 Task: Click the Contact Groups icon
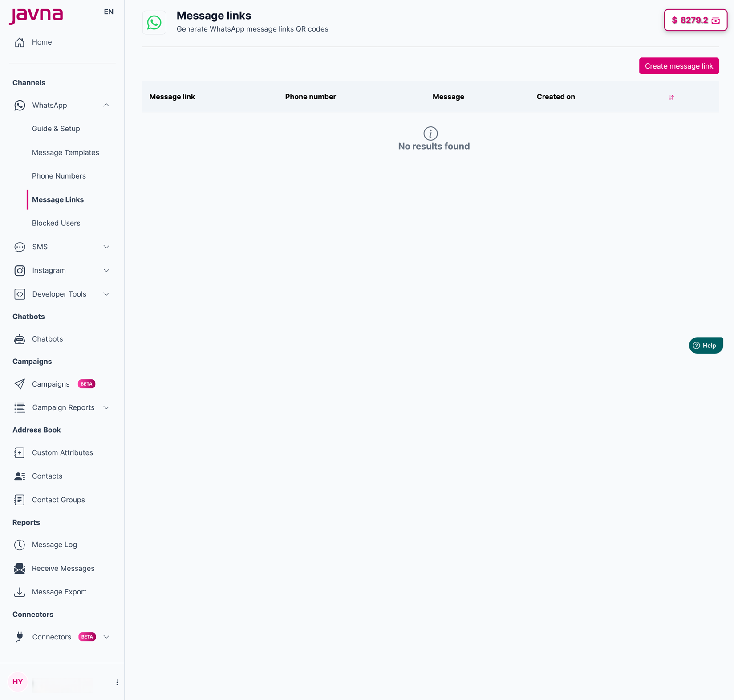(20, 500)
